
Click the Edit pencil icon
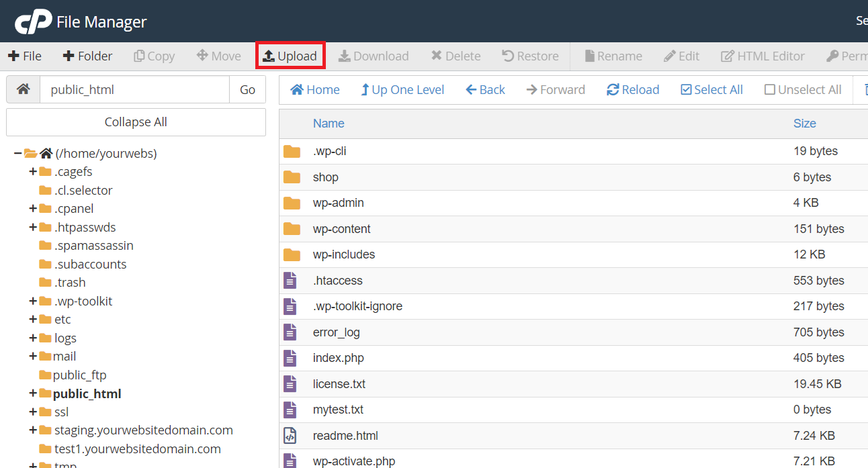tap(681, 56)
